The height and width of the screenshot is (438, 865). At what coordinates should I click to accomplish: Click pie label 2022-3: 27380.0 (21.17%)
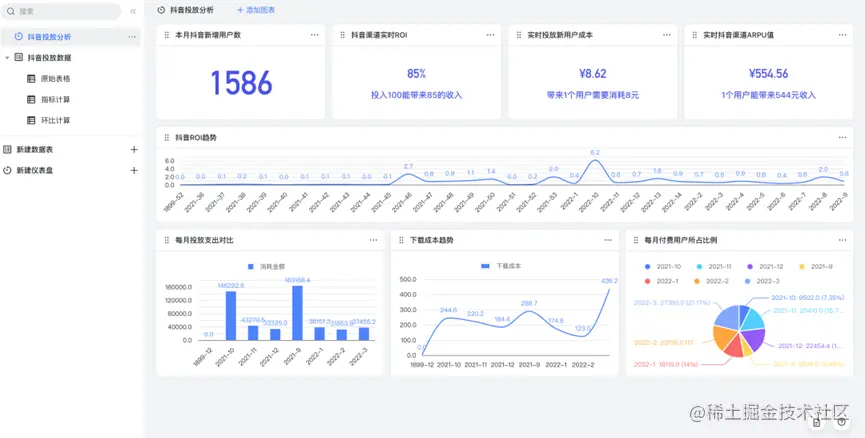(x=671, y=303)
